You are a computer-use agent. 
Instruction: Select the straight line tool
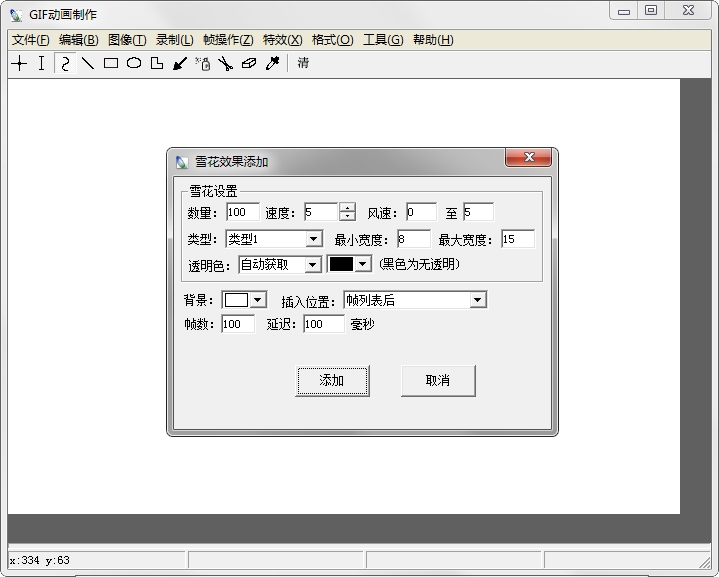point(88,63)
